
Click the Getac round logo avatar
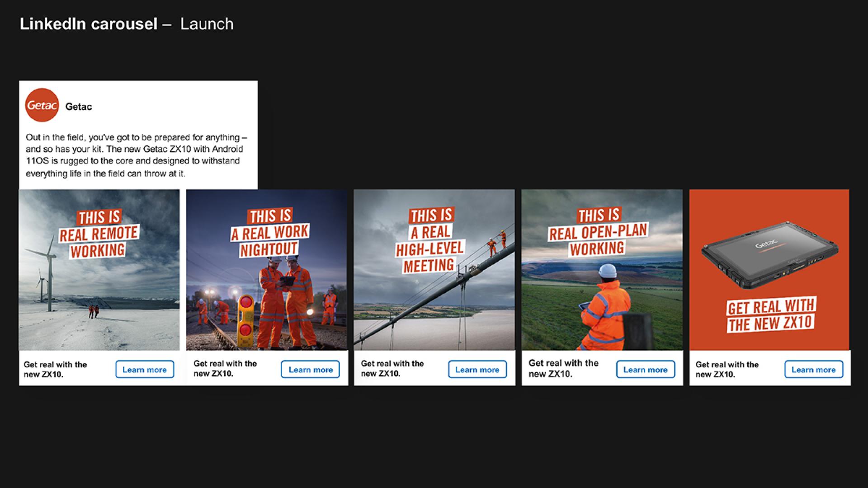coord(42,105)
